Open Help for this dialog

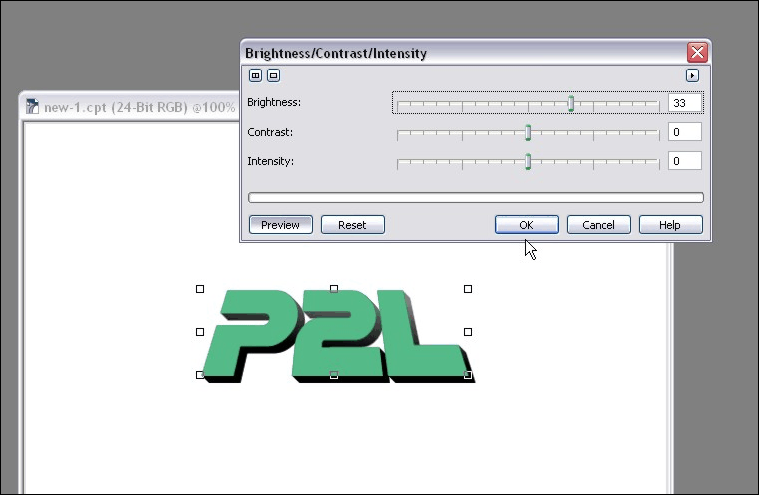coord(670,225)
